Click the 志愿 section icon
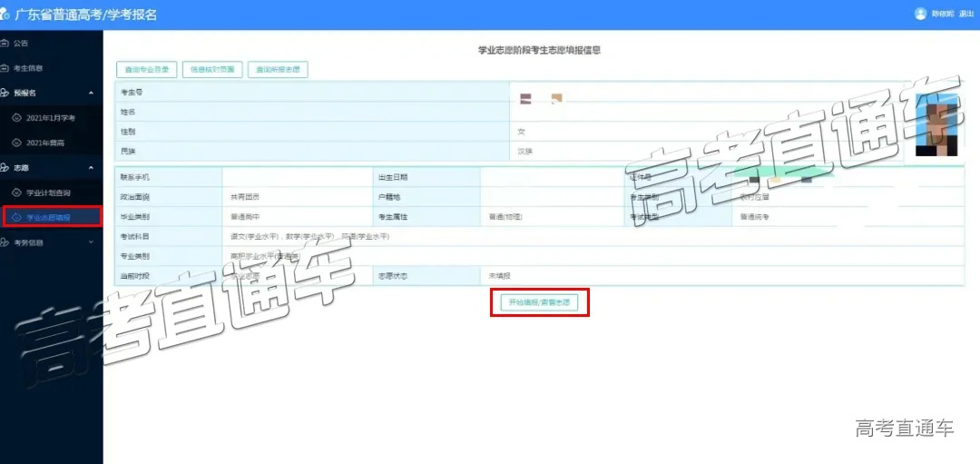 (x=5, y=168)
